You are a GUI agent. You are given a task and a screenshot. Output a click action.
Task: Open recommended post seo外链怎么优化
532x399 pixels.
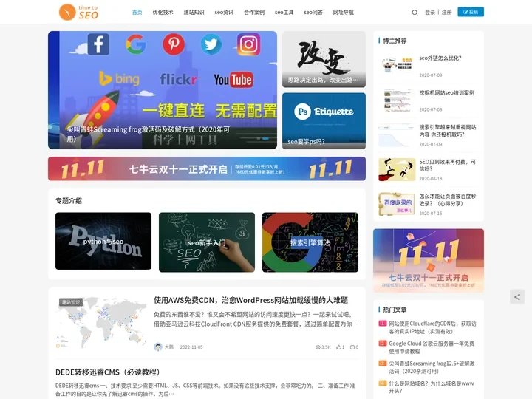pyautogui.click(x=440, y=58)
